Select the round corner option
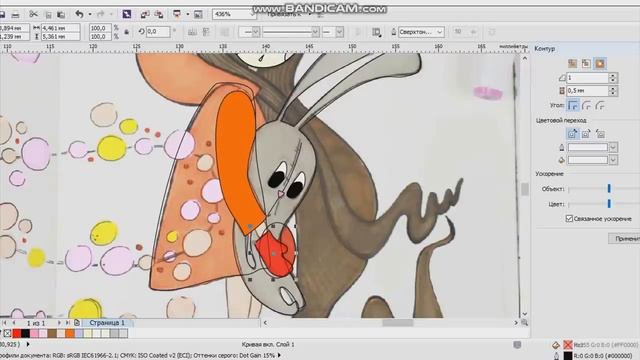 (587, 106)
